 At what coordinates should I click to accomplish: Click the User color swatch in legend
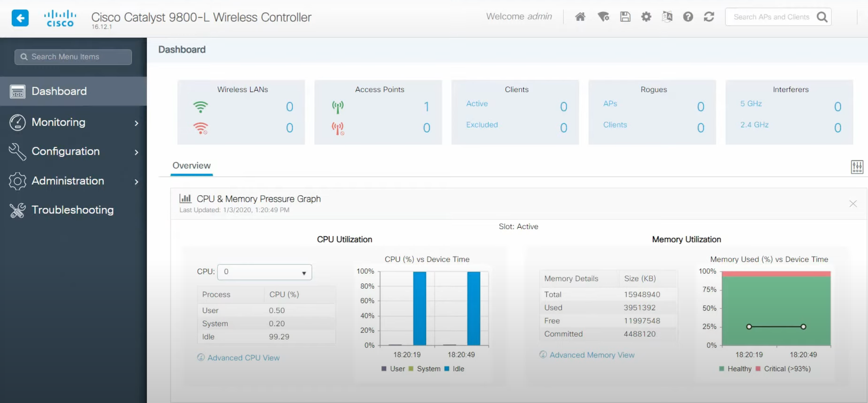(x=384, y=369)
